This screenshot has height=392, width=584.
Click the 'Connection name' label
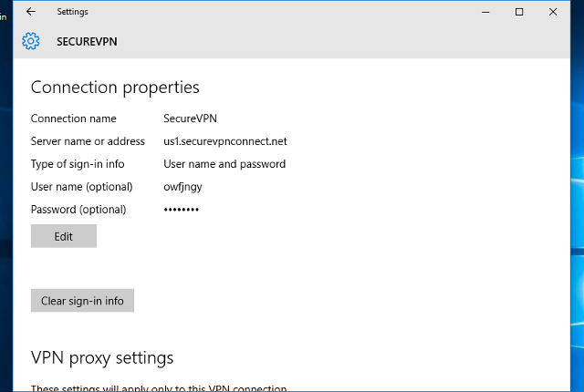[x=74, y=119]
